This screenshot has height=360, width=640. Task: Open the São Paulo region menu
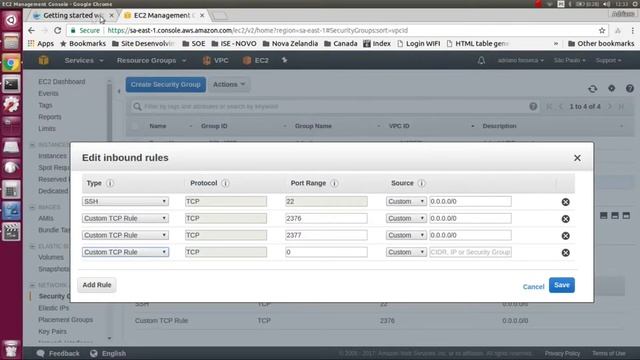[x=569, y=60]
